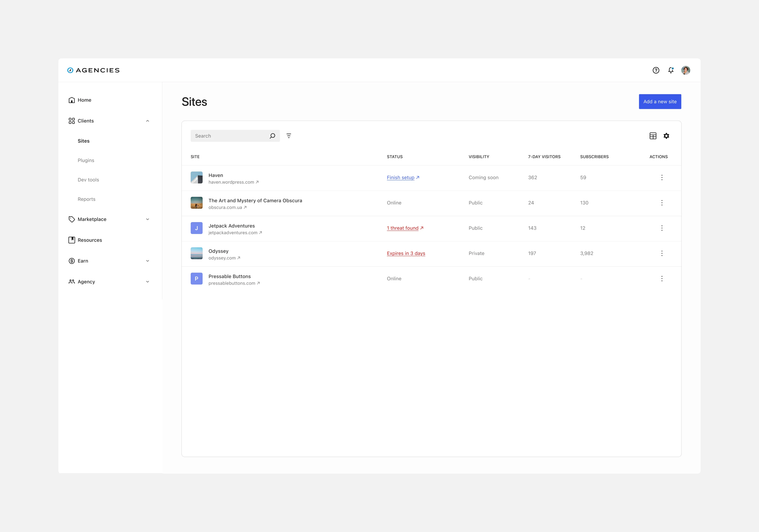The image size is (759, 532).
Task: Click the Earn dollar icon
Action: (x=72, y=261)
